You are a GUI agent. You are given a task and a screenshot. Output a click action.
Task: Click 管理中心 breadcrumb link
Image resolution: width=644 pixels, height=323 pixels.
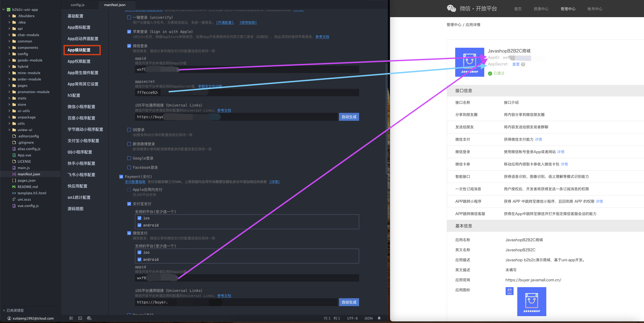(454, 25)
